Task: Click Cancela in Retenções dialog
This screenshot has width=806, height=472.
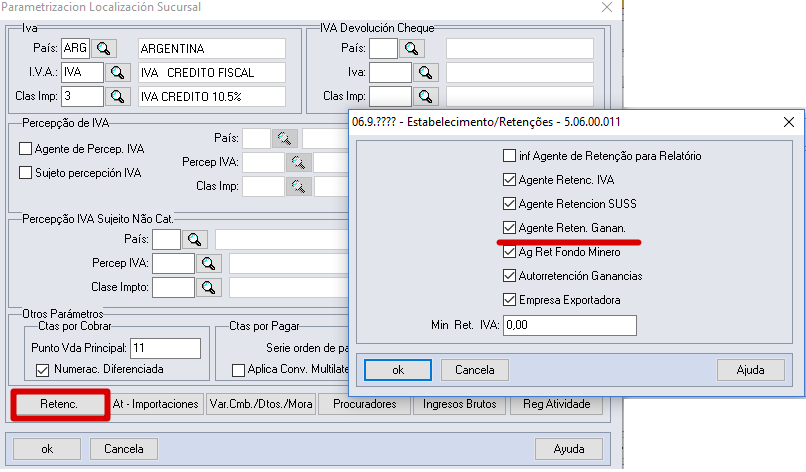Action: [x=474, y=370]
